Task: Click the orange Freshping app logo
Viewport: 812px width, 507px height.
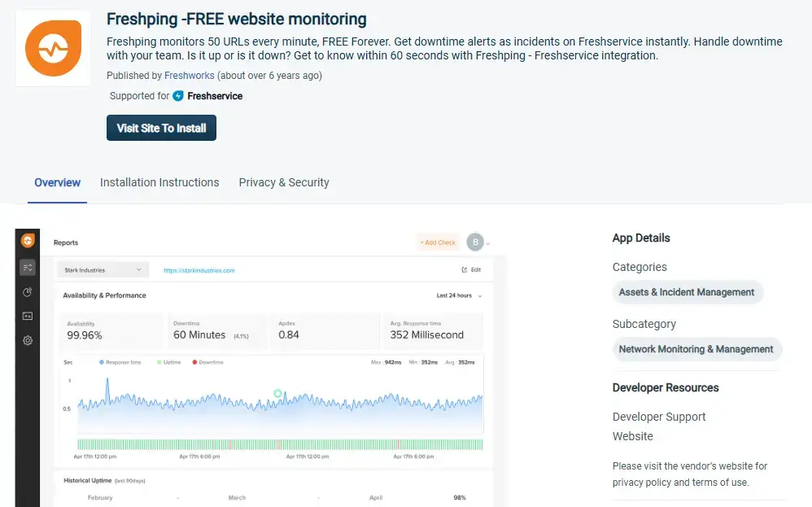Action: (54, 48)
